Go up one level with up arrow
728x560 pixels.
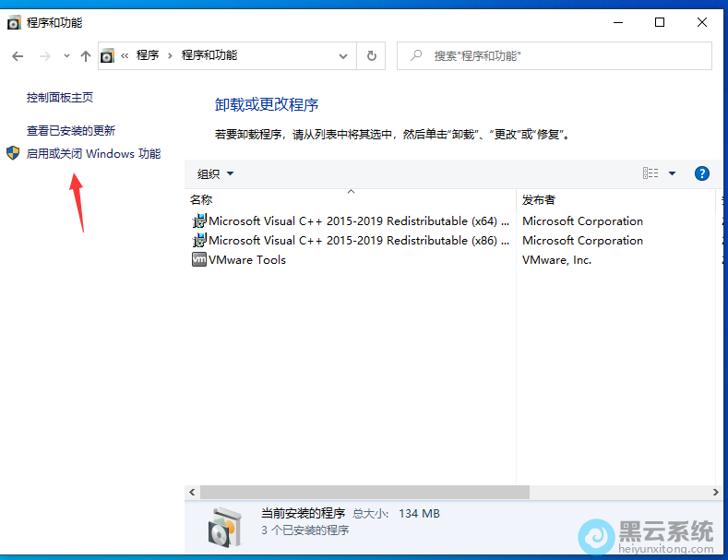click(x=86, y=56)
